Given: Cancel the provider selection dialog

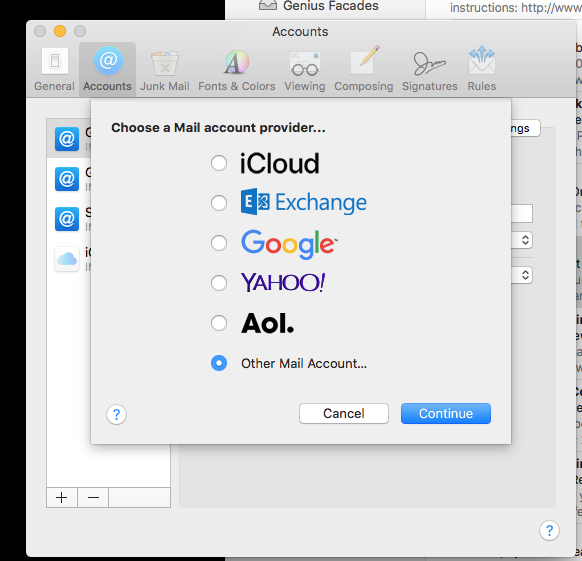Looking at the screenshot, I should tap(344, 414).
